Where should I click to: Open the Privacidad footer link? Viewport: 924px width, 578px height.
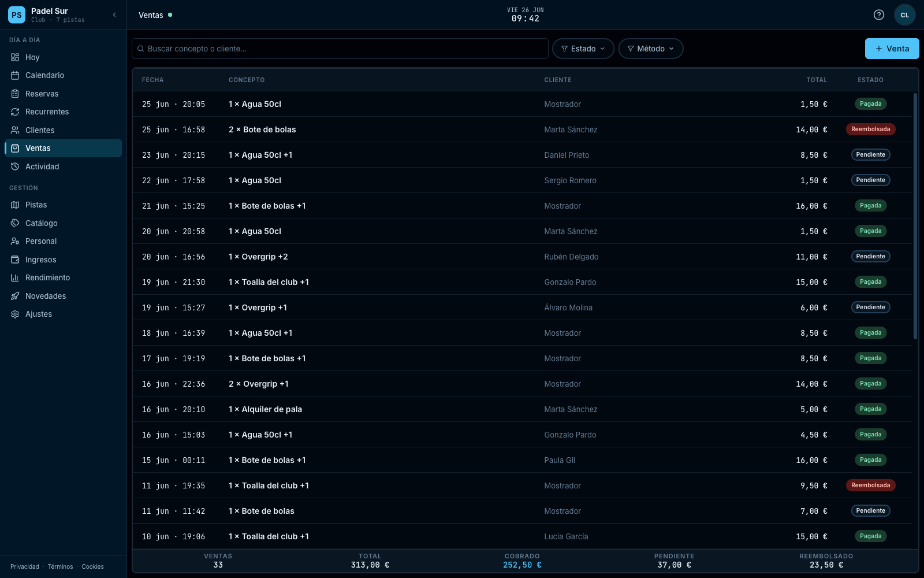[x=25, y=566]
